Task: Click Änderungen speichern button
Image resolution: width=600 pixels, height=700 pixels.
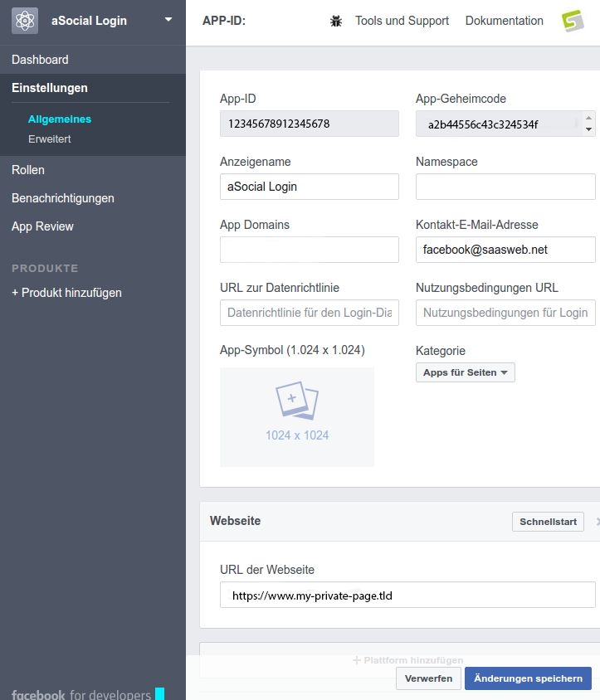Action: pyautogui.click(x=528, y=678)
